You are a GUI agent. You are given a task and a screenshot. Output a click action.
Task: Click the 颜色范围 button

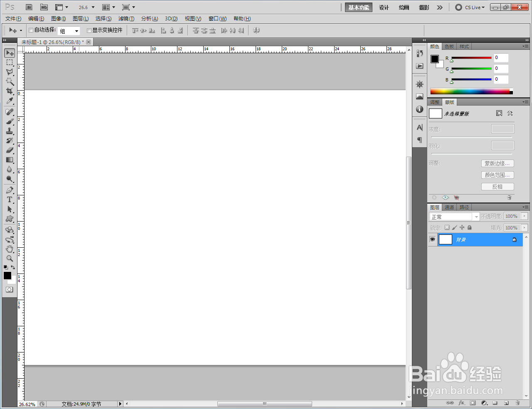(498, 175)
